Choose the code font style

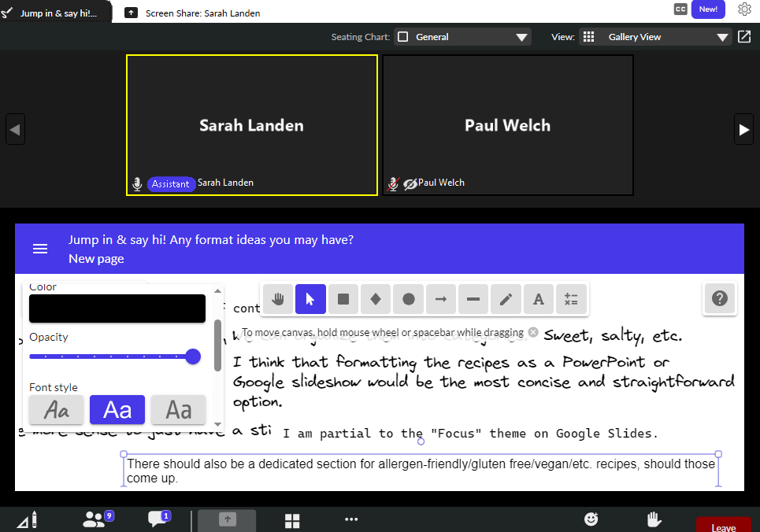click(178, 410)
